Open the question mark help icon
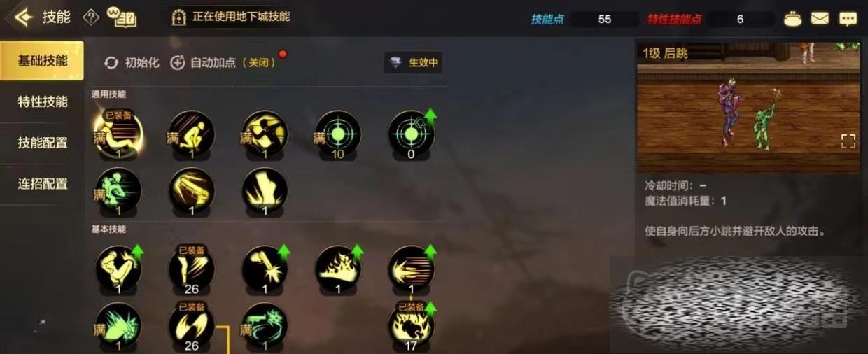Viewport: 868px width, 354px height. pos(91,17)
